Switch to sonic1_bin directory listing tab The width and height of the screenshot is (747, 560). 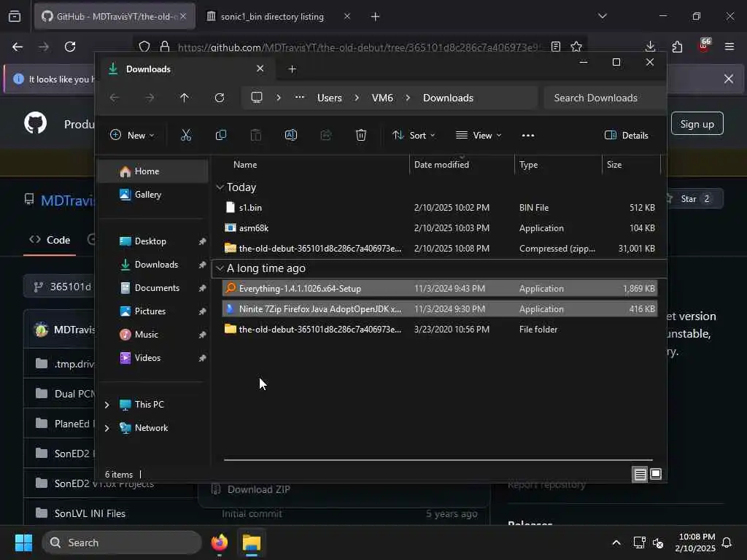coord(279,17)
